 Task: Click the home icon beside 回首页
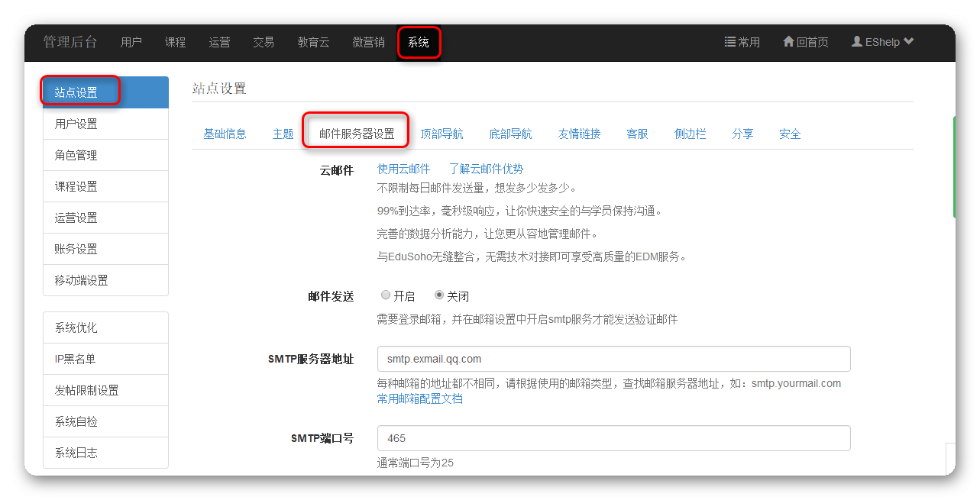tap(788, 42)
